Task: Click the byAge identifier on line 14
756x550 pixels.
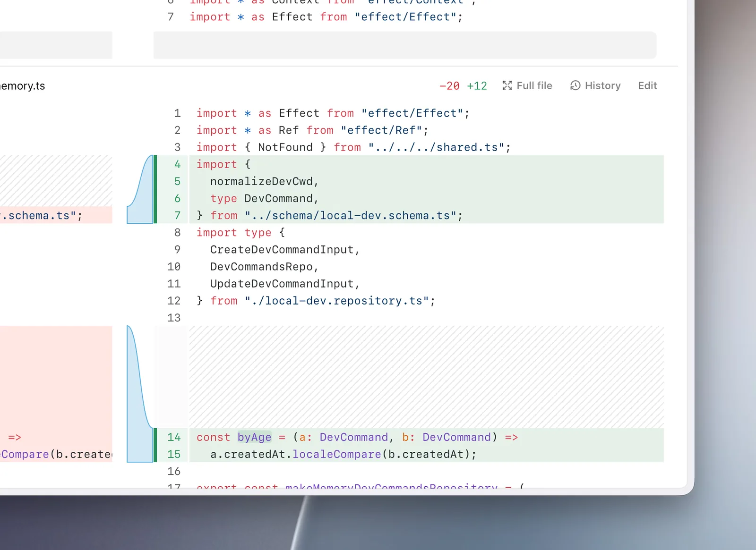Action: (x=254, y=437)
